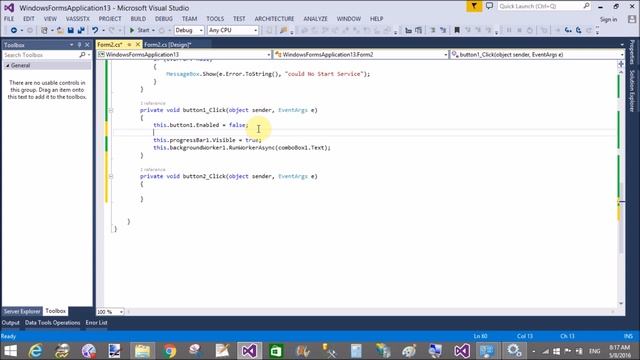Open the Start button options arrow
This screenshot has width=640, height=360.
point(153,31)
